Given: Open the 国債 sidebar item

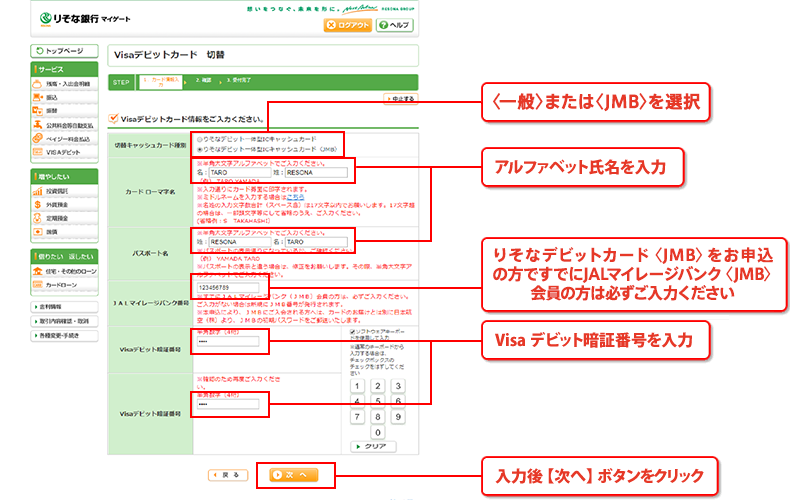Looking at the screenshot, I should pos(64,232).
